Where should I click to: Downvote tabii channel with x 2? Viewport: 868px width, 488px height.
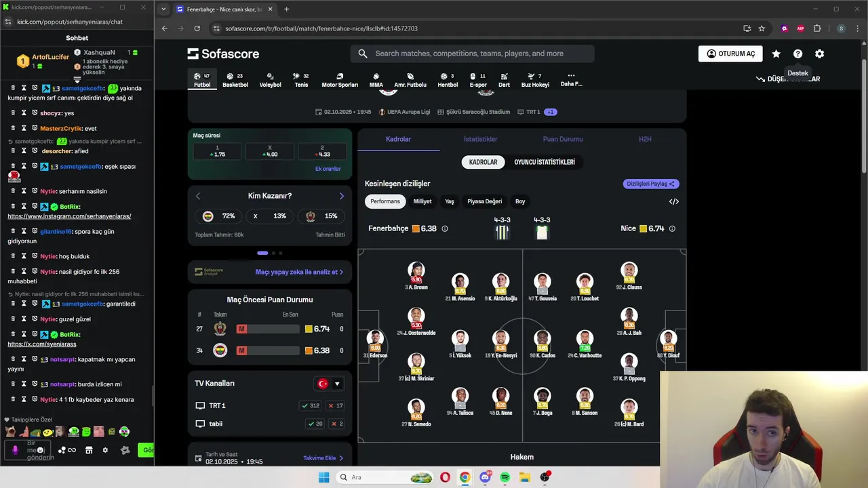tap(336, 424)
